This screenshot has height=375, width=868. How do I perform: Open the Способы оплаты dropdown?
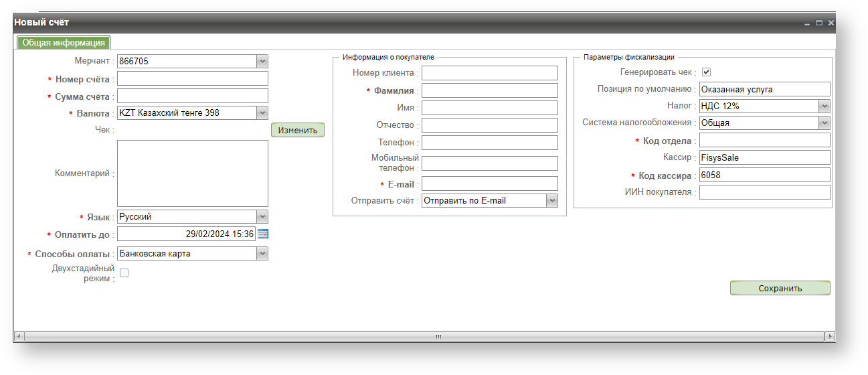pos(262,254)
